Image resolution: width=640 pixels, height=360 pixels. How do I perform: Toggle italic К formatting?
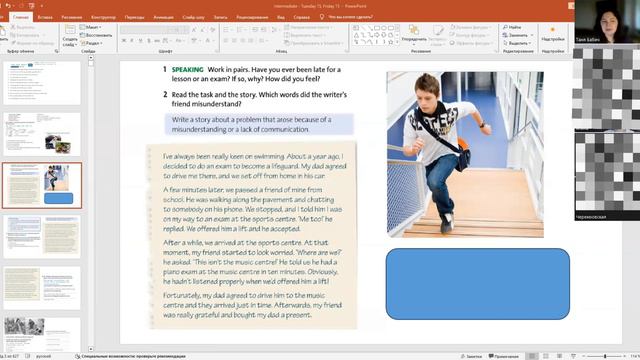pos(132,40)
